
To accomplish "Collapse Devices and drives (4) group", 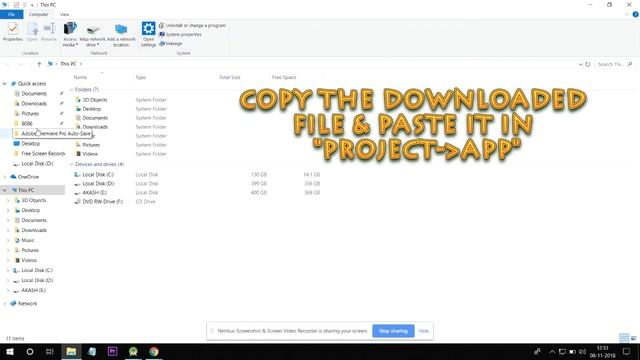I will point(71,164).
